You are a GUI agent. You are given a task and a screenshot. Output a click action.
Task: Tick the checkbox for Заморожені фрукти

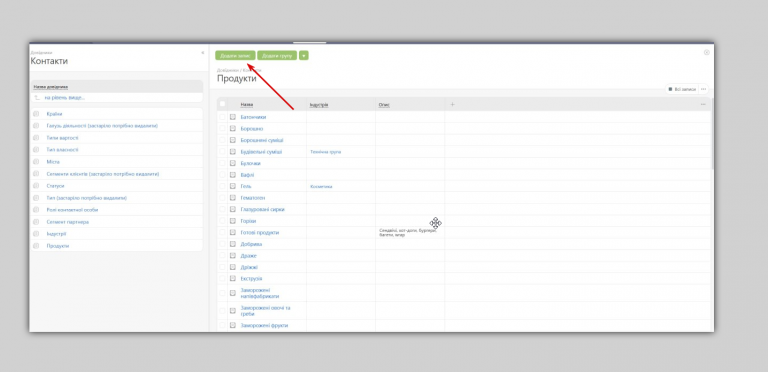click(222, 325)
